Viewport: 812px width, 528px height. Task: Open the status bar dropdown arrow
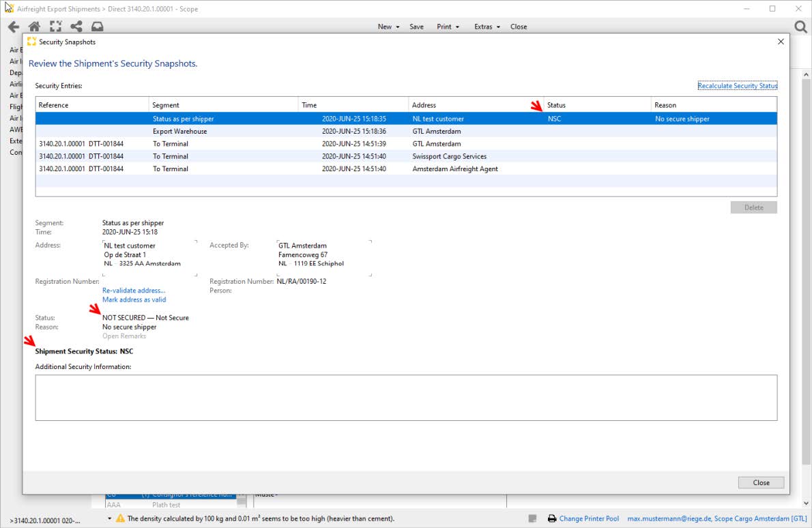[109, 518]
